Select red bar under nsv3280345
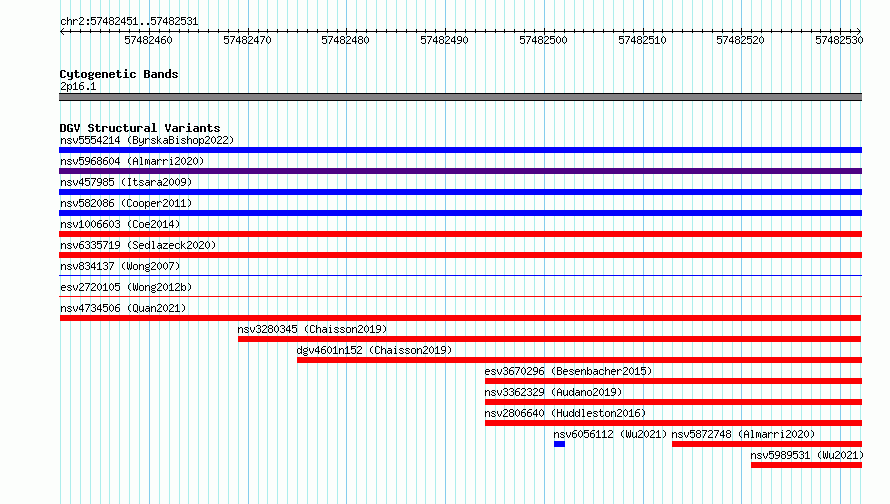 [x=549, y=339]
